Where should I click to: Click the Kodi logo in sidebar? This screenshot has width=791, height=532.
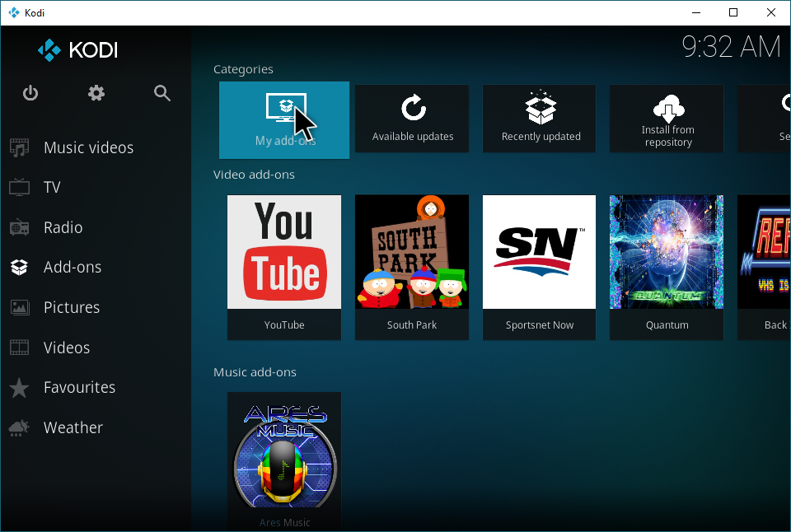tap(78, 50)
